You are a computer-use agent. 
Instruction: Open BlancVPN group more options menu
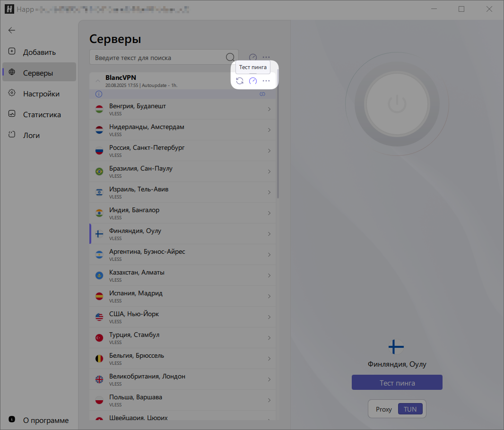click(x=266, y=81)
